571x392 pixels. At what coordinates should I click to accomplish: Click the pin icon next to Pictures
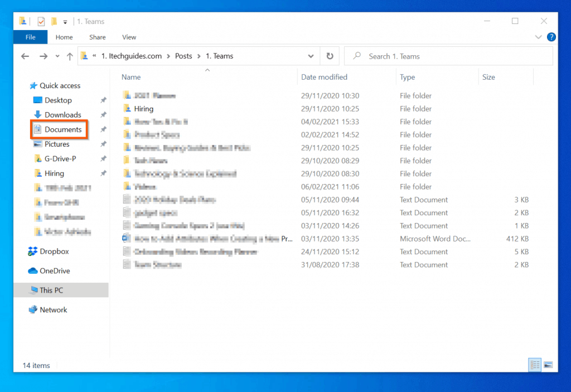click(x=103, y=144)
